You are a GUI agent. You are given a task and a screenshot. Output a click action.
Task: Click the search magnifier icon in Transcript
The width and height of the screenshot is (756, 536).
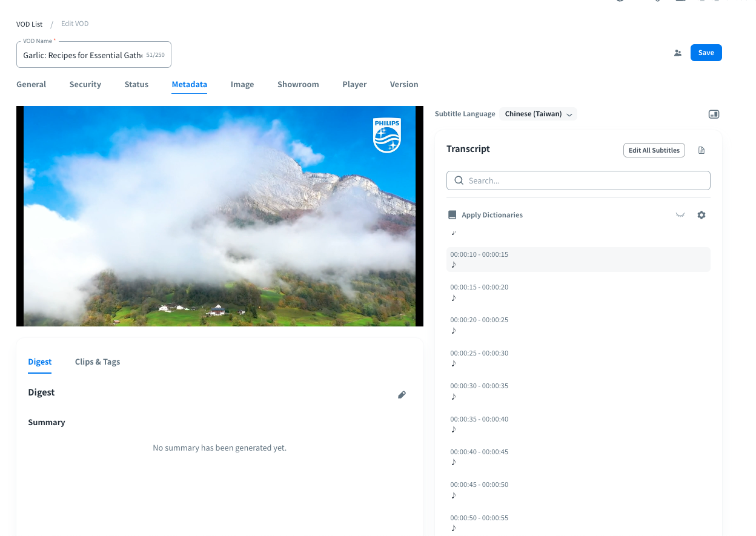459,180
